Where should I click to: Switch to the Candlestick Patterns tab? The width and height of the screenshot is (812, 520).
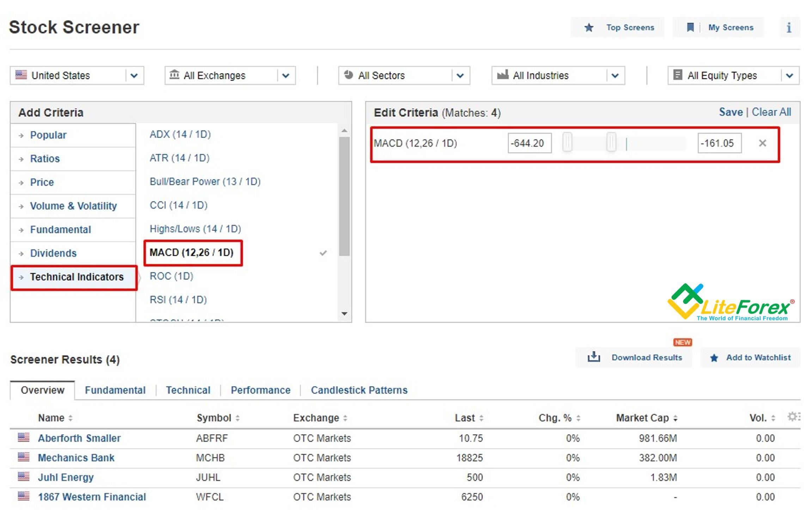[359, 390]
